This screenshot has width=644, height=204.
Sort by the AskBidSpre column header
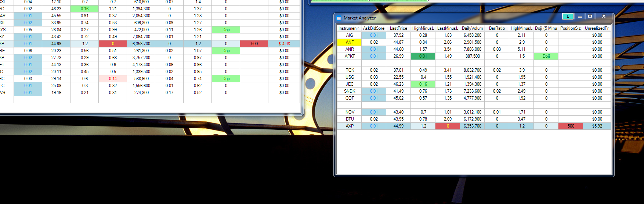pos(374,28)
